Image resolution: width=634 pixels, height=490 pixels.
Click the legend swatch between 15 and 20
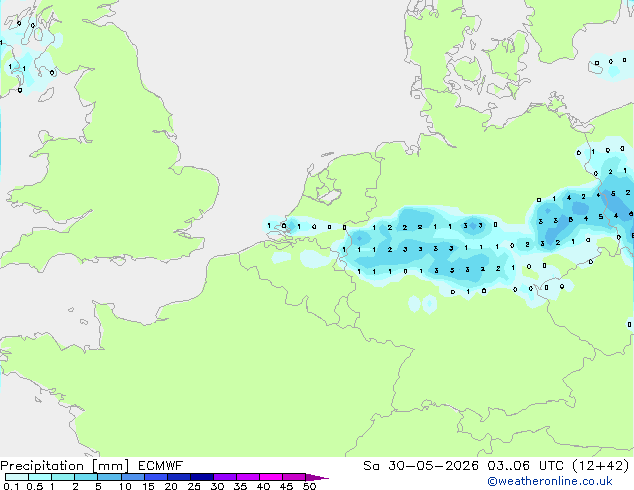click(156, 477)
